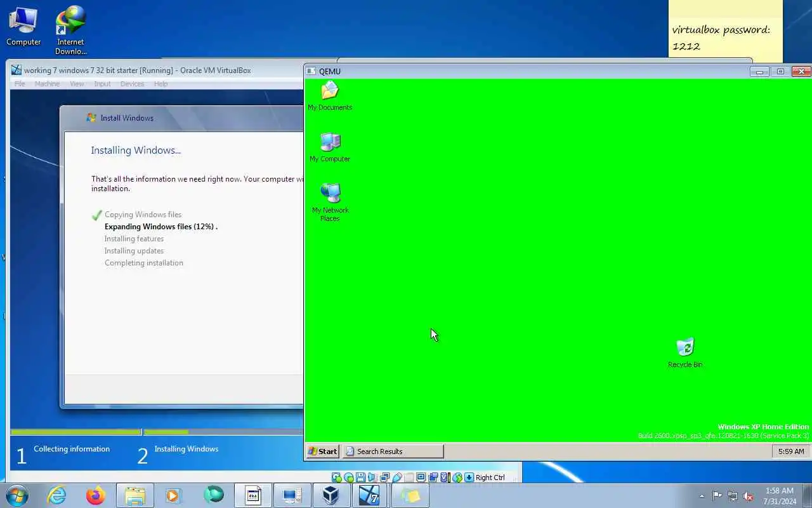Switch to batch file window on taskbar
Viewport: 812px width, 508px height.
point(253,495)
